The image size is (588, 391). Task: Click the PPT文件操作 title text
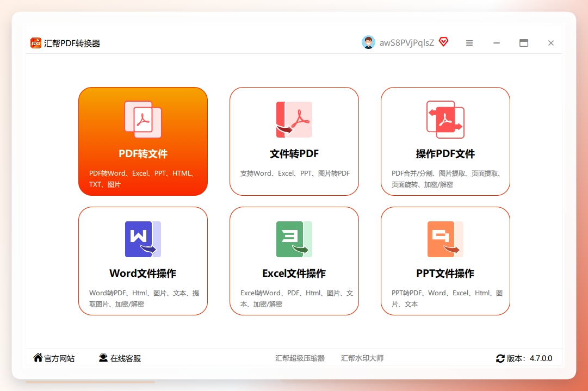[x=445, y=274]
